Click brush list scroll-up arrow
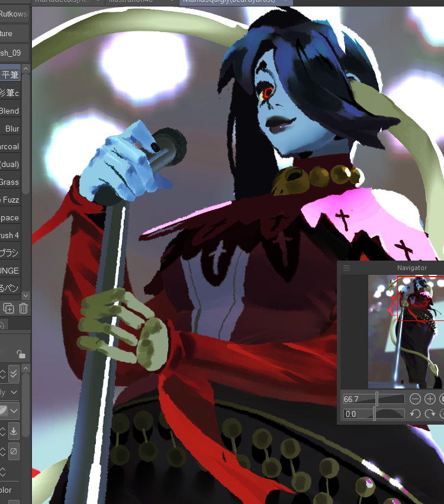Viewport: 444px width, 504px height. tap(26, 69)
